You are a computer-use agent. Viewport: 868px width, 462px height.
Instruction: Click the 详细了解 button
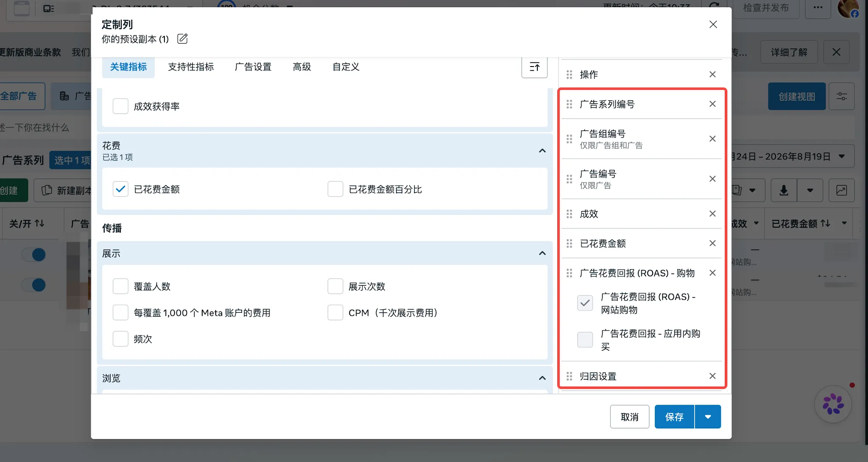[789, 52]
